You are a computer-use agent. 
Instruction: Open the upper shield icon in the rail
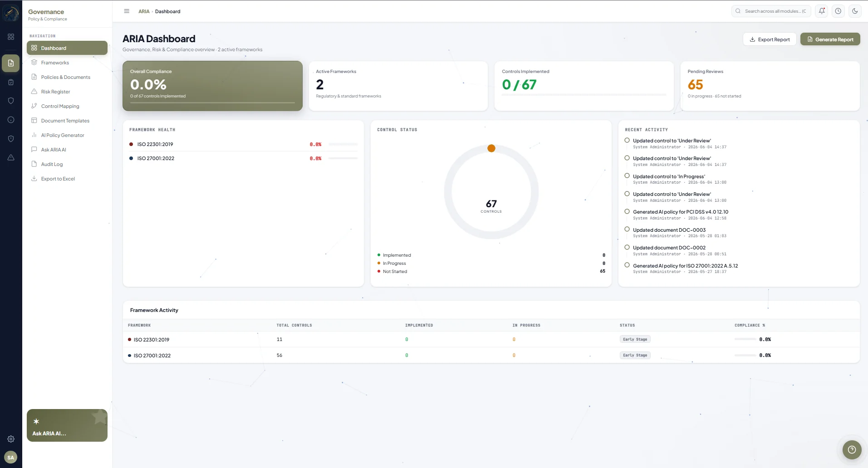click(11, 101)
